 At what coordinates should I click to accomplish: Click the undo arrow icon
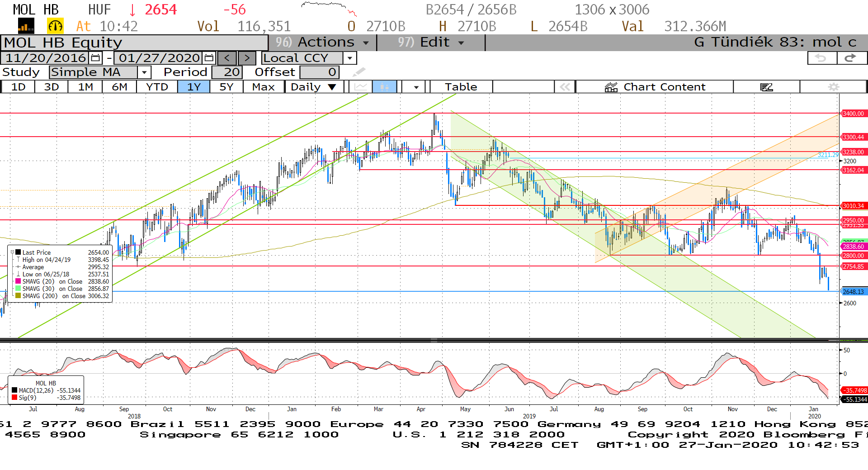coord(821,58)
